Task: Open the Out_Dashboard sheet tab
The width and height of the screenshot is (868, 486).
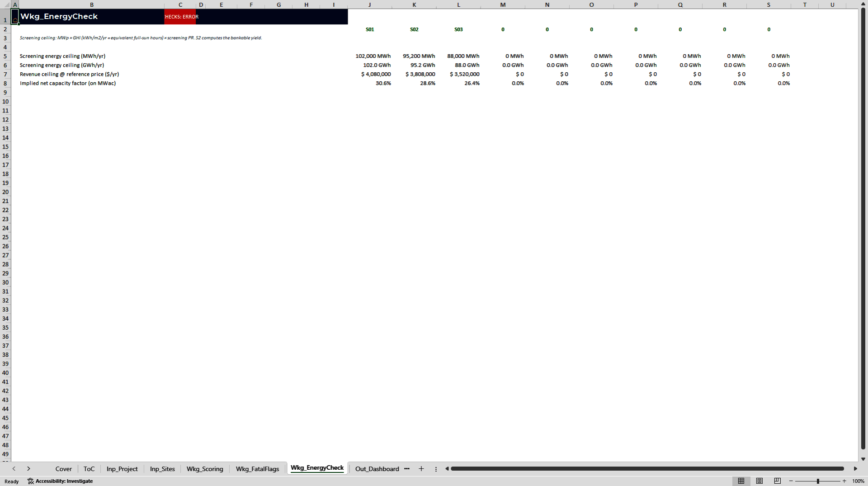Action: pos(377,469)
